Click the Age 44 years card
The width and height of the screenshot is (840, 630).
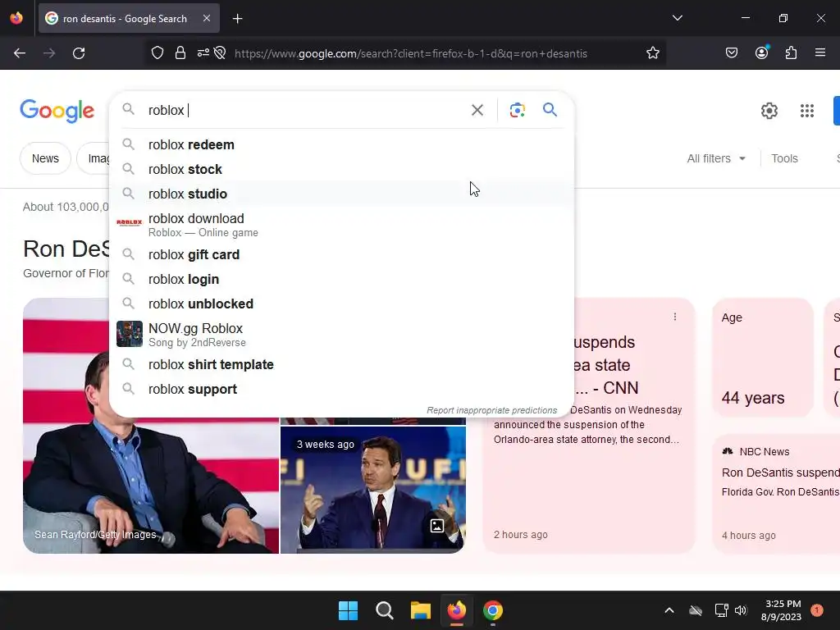[x=763, y=358]
